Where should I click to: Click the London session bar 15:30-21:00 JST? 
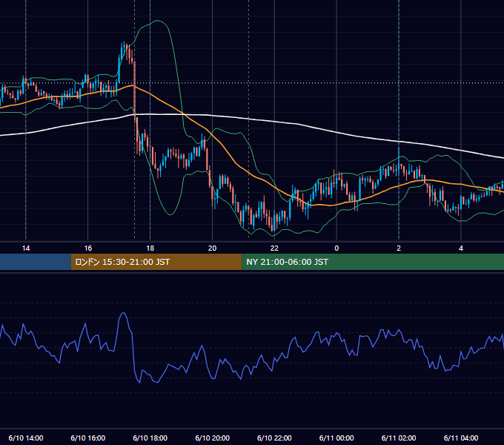[x=156, y=262]
